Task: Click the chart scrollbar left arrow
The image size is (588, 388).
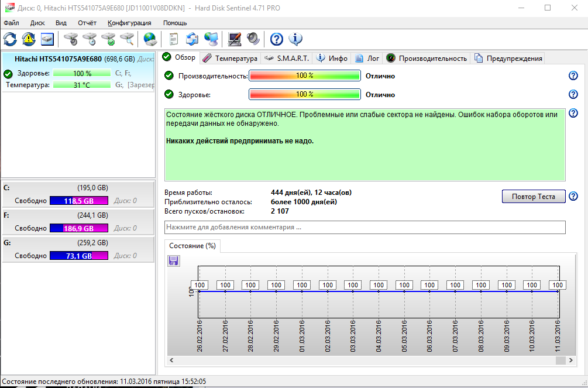Action: click(172, 360)
